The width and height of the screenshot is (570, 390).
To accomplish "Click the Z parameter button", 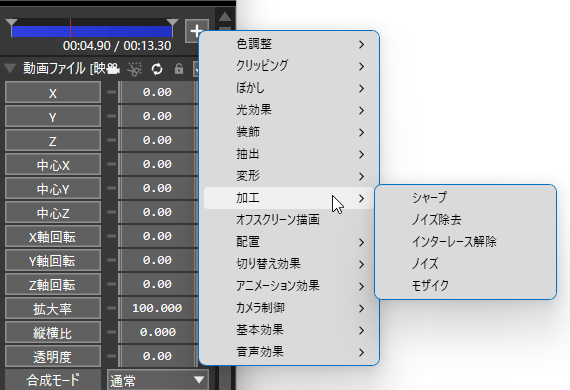I will pos(53,140).
